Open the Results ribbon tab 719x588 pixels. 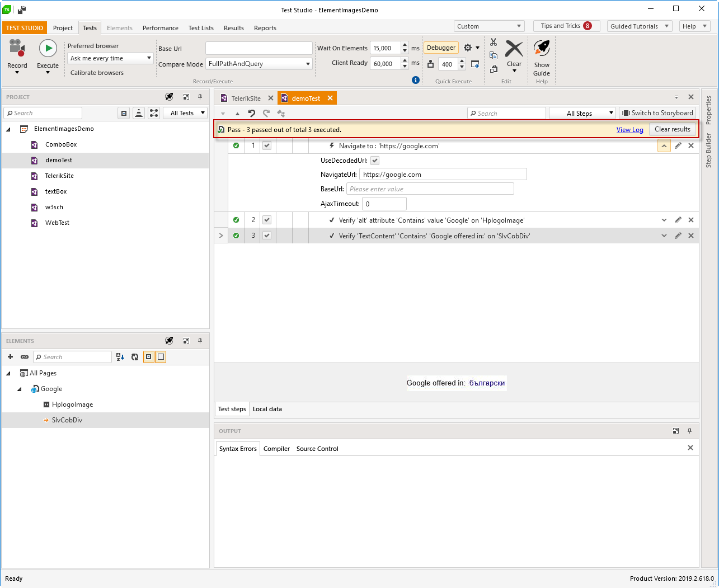tap(234, 28)
